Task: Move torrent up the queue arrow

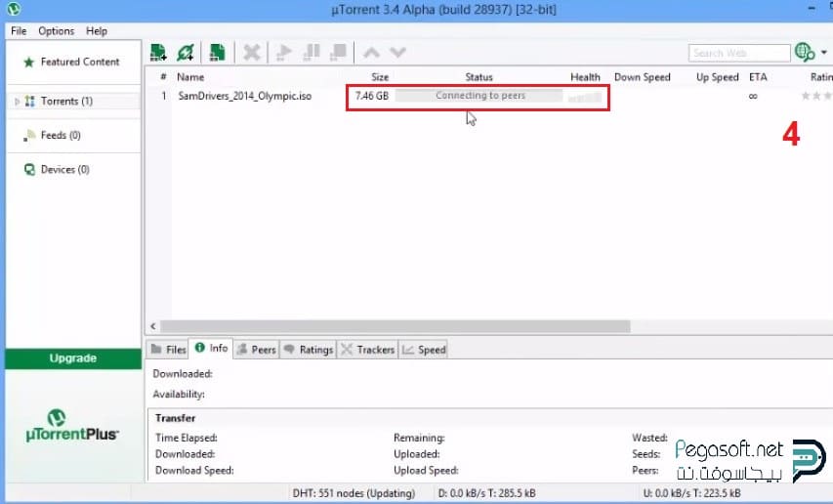Action: point(371,53)
